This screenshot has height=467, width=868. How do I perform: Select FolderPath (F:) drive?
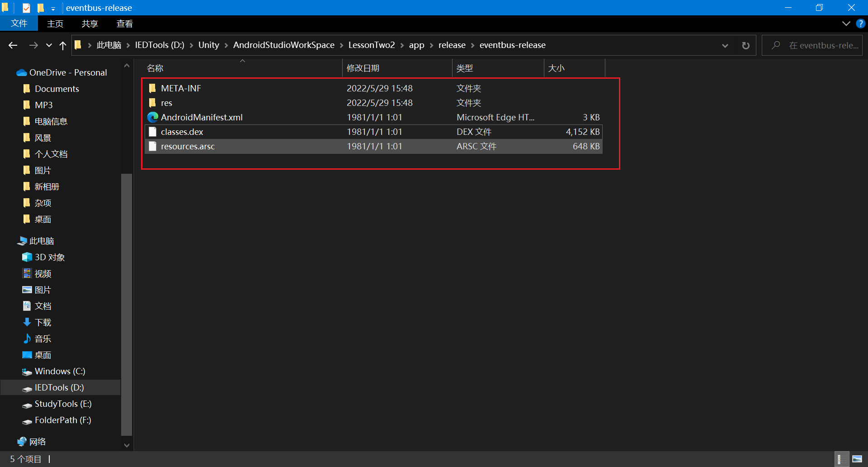[x=57, y=420]
